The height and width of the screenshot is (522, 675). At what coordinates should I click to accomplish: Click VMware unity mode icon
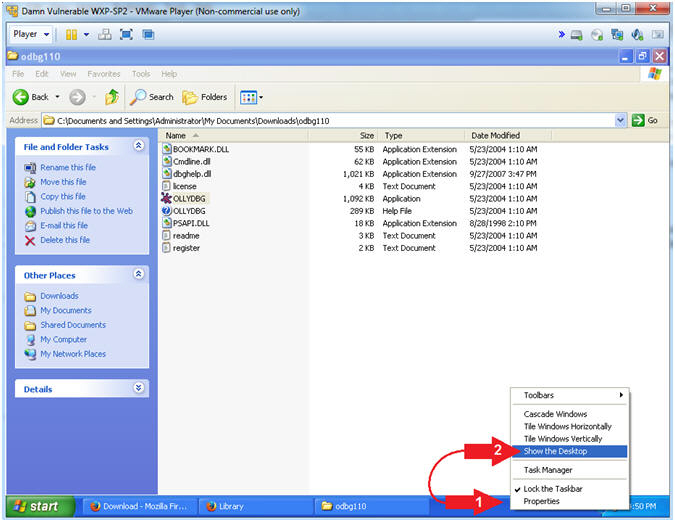tap(148, 34)
